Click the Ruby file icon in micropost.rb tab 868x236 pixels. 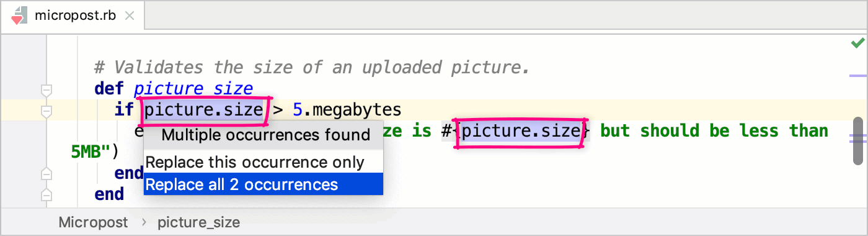pos(19,15)
